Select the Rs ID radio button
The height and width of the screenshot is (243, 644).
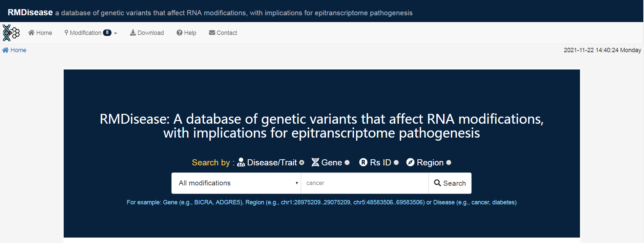[396, 163]
